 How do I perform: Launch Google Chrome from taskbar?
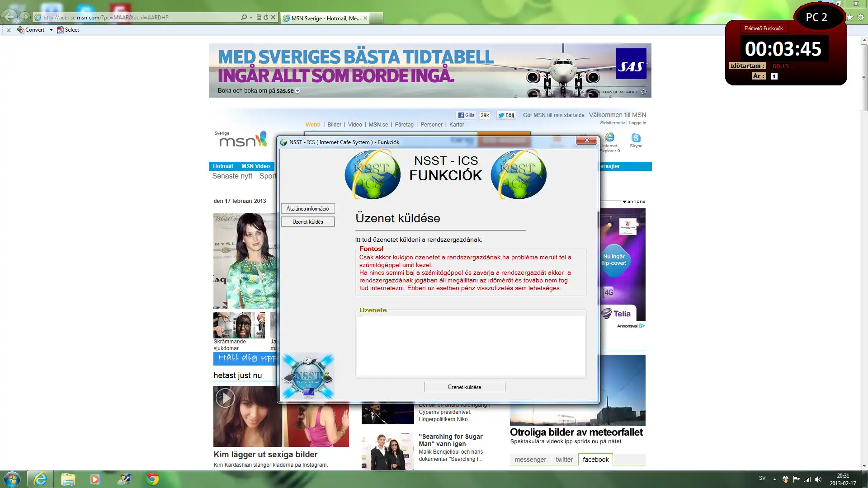[152, 479]
